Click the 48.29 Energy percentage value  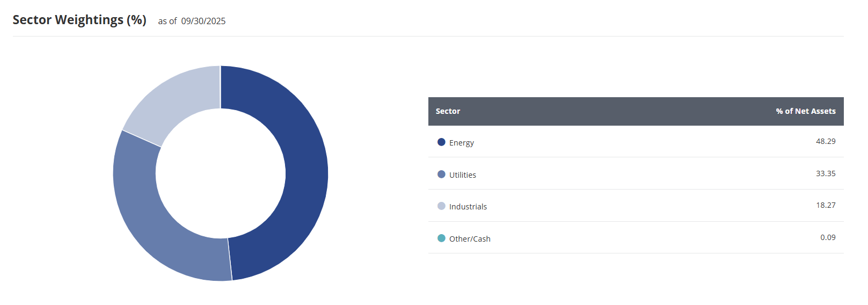point(826,141)
